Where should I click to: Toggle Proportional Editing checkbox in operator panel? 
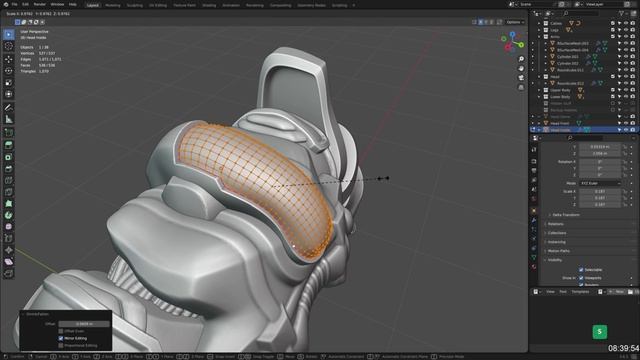click(x=61, y=346)
